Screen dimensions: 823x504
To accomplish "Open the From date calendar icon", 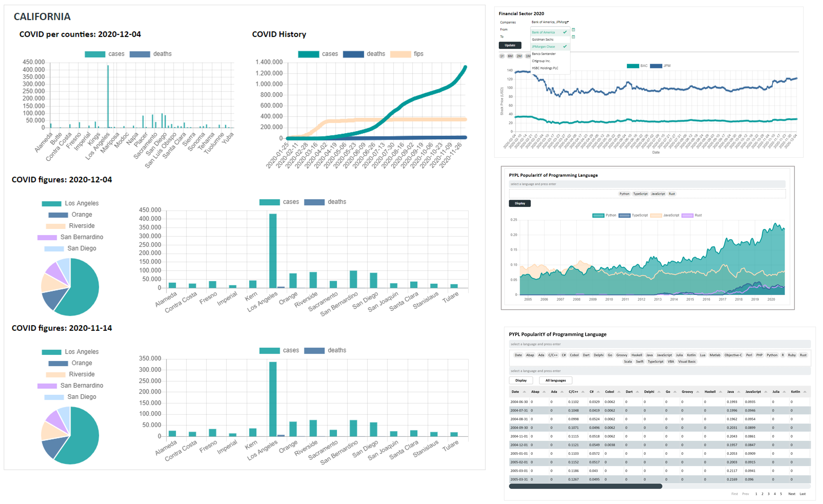I will point(573,30).
